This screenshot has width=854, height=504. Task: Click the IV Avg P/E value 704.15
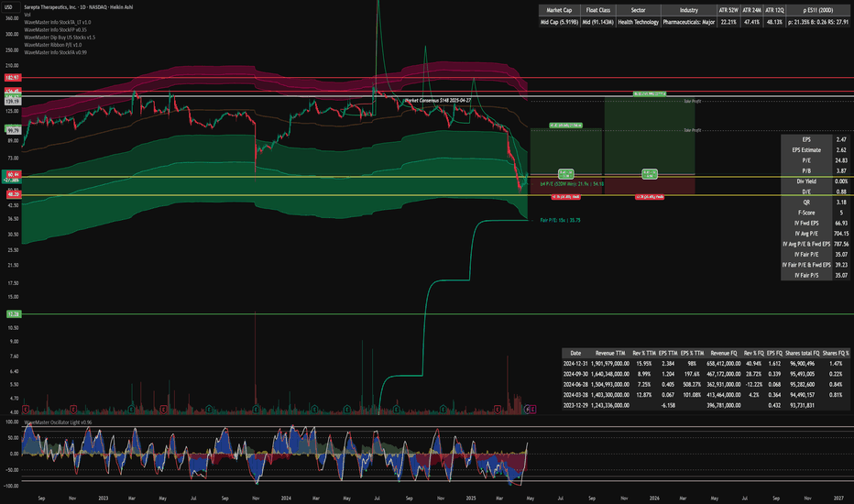841,234
